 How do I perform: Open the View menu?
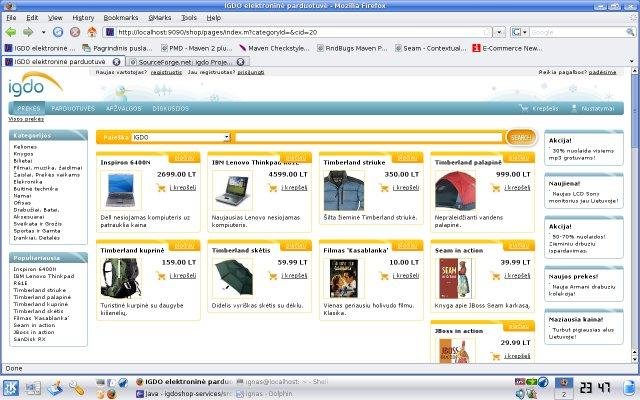[x=55, y=18]
